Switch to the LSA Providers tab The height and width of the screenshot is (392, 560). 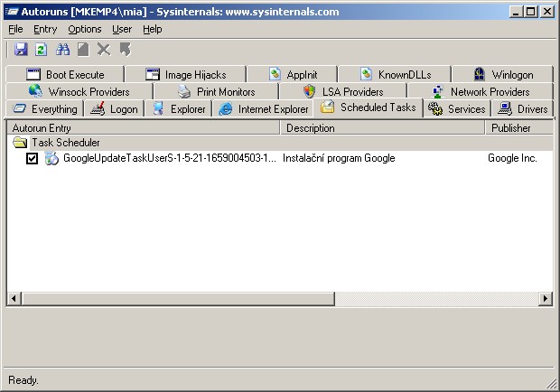tap(343, 92)
